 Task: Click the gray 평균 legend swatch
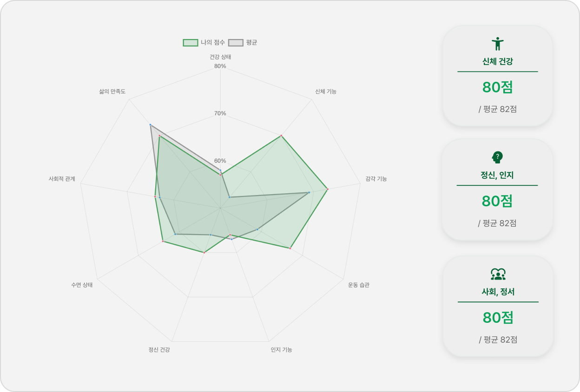pos(236,42)
